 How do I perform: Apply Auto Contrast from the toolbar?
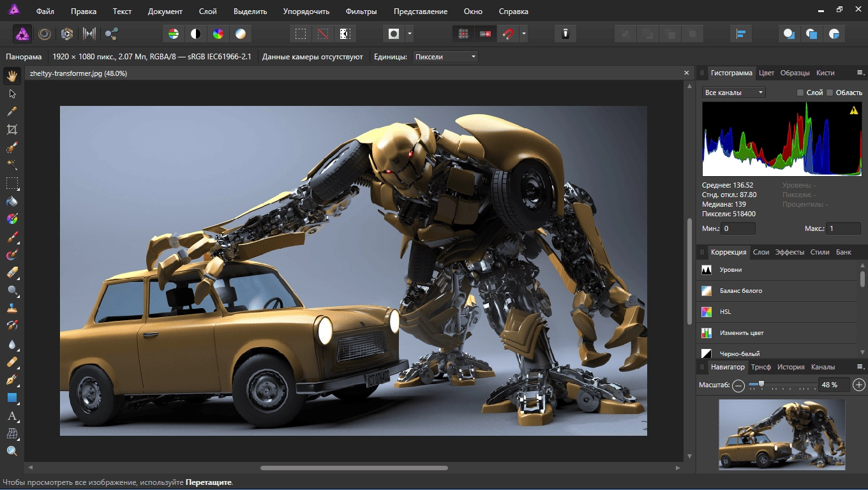[x=195, y=34]
